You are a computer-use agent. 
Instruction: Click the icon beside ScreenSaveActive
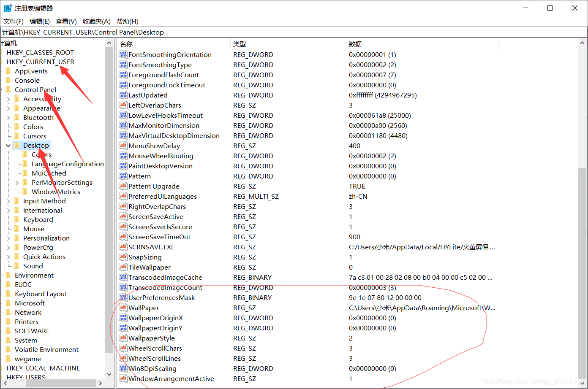[123, 216]
